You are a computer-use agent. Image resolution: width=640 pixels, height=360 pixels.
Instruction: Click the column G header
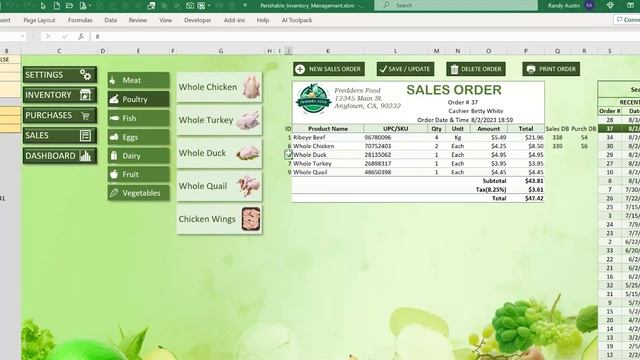coord(221,51)
